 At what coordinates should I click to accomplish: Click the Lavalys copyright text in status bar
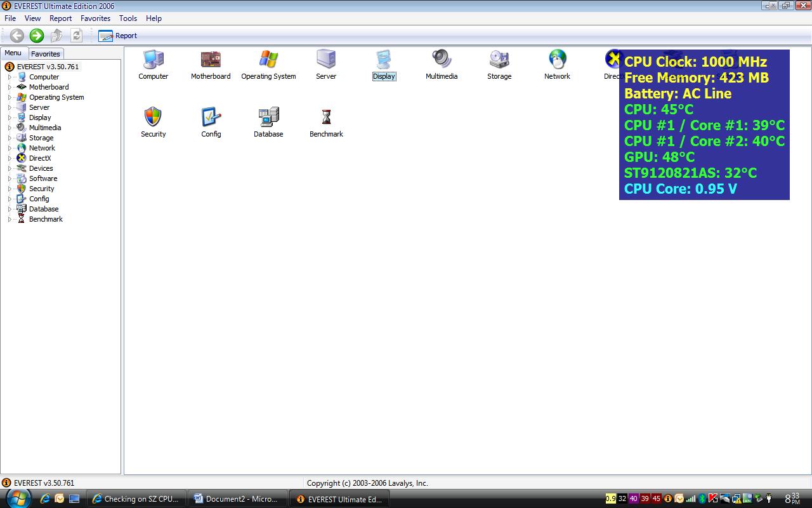tap(367, 483)
